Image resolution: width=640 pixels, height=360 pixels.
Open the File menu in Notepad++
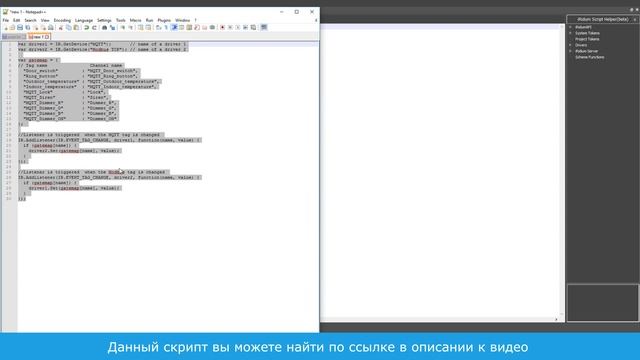[6, 20]
